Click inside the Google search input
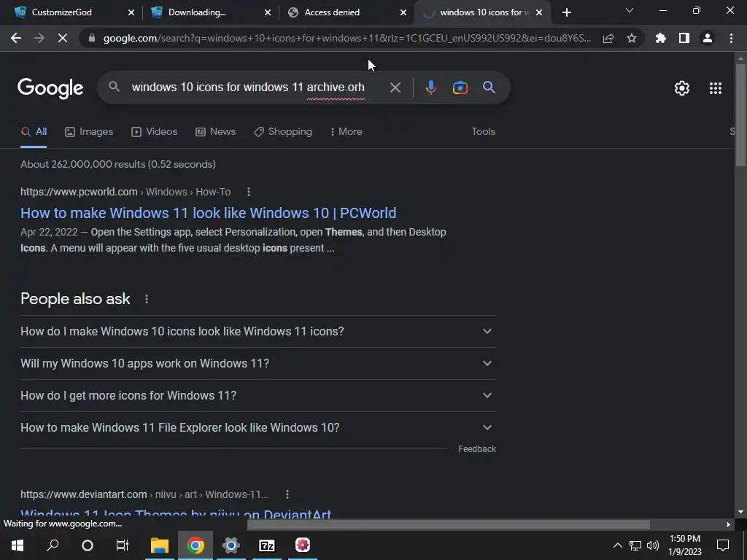 click(248, 87)
